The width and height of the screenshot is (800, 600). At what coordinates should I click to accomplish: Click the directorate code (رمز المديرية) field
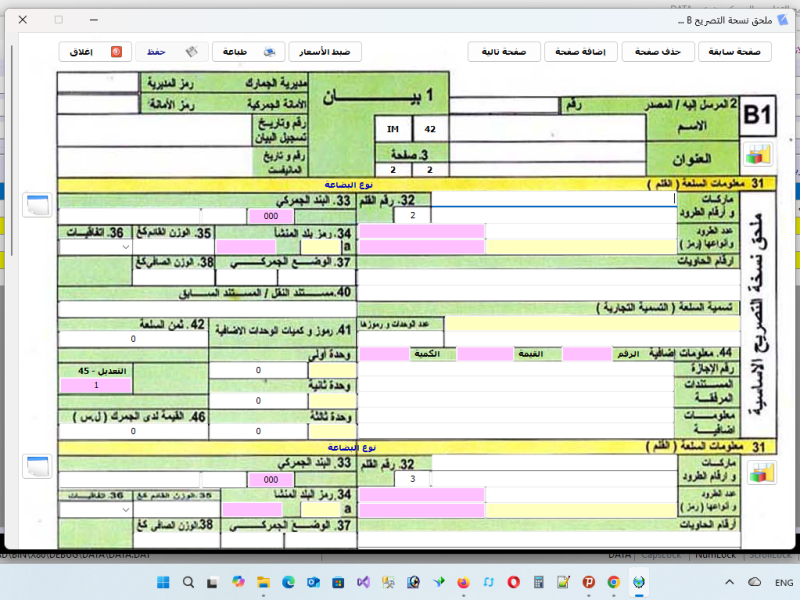click(98, 82)
